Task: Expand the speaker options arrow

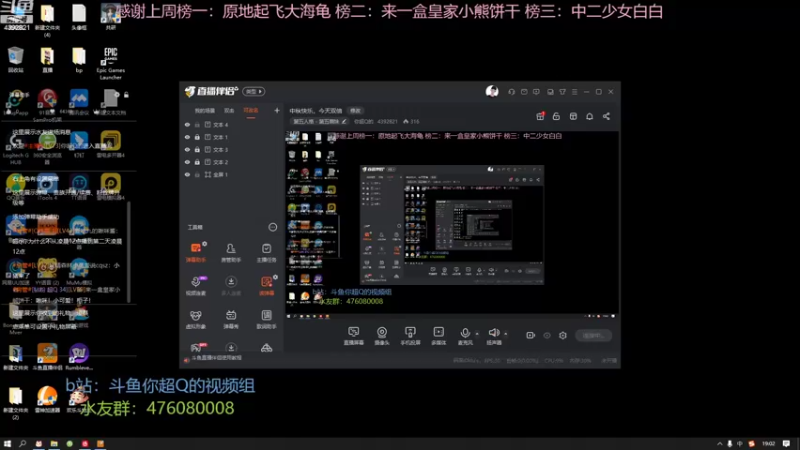Action: pyautogui.click(x=506, y=334)
